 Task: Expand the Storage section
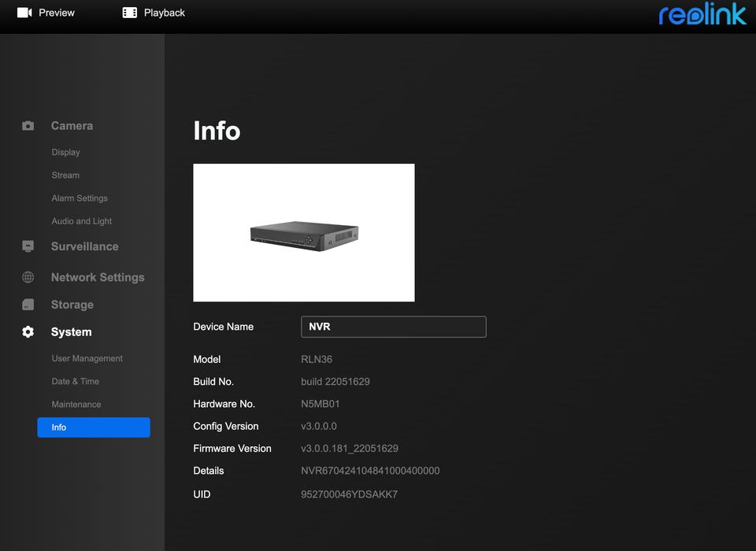point(72,305)
